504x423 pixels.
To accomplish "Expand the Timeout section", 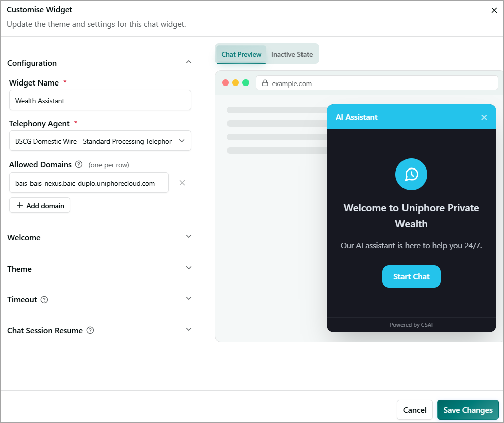I will pos(189,298).
